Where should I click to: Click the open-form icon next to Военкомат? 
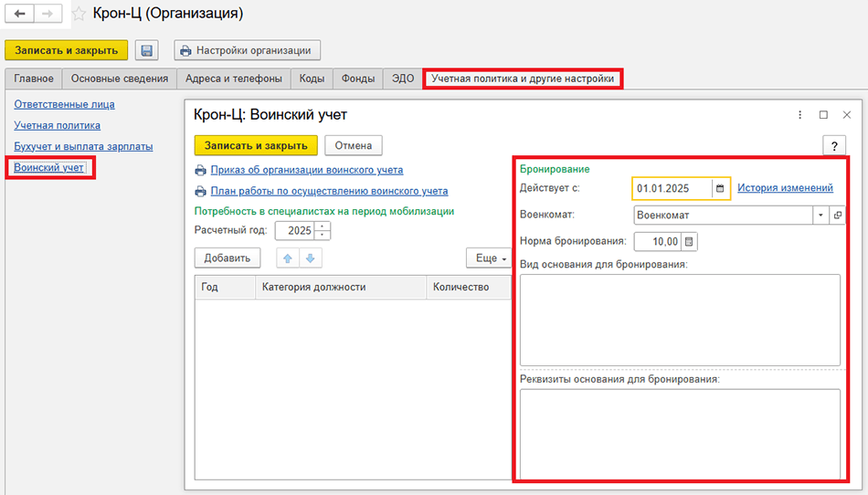tap(837, 215)
